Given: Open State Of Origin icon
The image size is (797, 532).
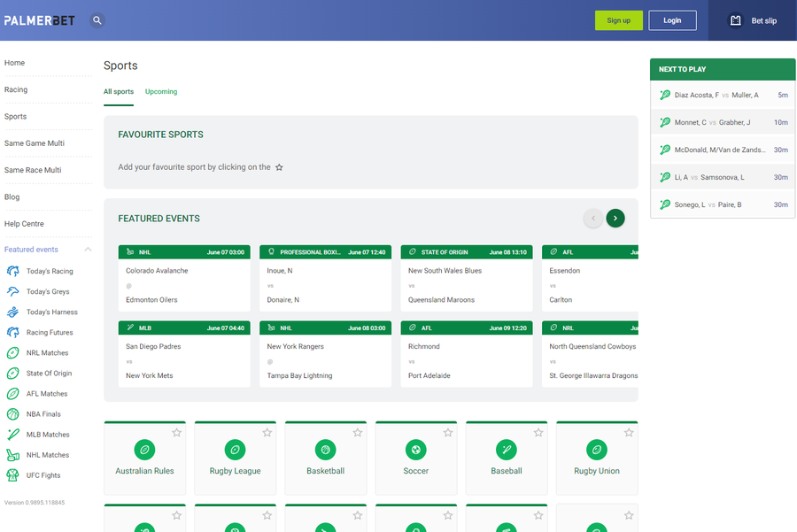Looking at the screenshot, I should click(12, 373).
